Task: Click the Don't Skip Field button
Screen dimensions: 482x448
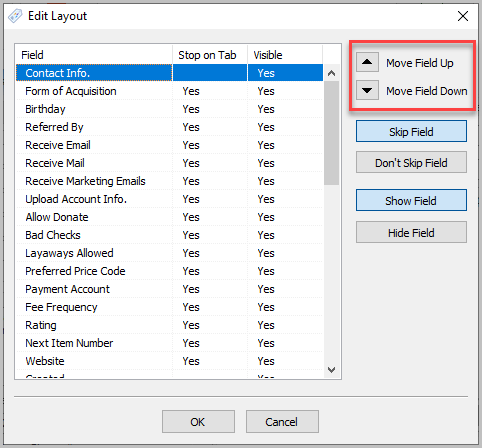Action: pyautogui.click(x=411, y=162)
